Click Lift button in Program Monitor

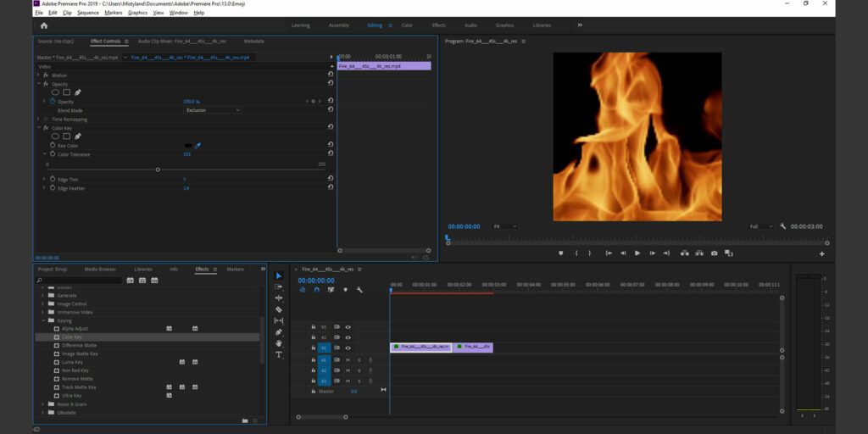tap(685, 253)
